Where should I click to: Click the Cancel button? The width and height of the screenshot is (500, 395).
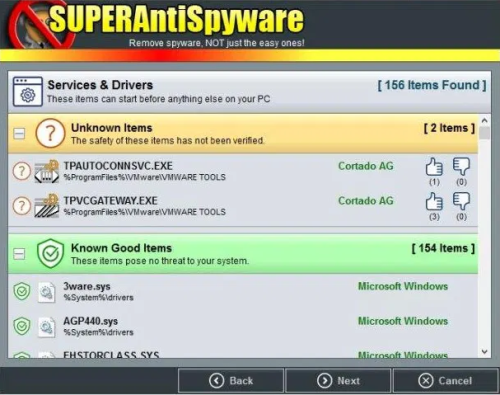coord(446,381)
